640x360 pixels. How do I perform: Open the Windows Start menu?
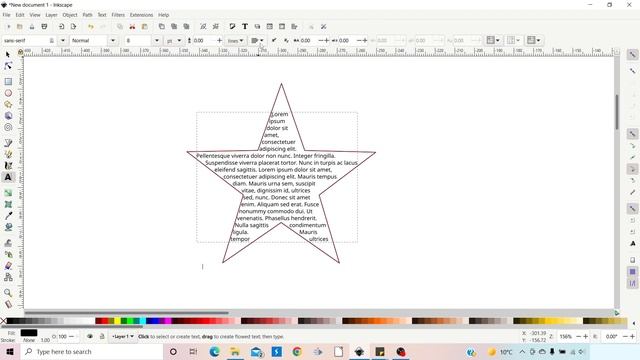click(x=10, y=352)
